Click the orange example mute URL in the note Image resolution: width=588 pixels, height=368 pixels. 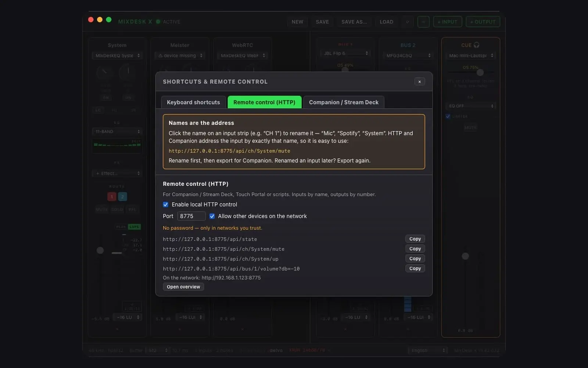(x=229, y=151)
